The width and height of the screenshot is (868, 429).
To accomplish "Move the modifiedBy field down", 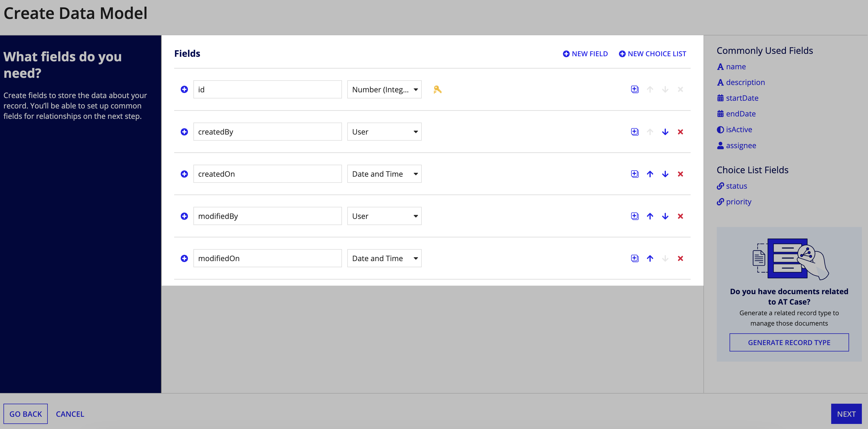I will click(x=665, y=216).
